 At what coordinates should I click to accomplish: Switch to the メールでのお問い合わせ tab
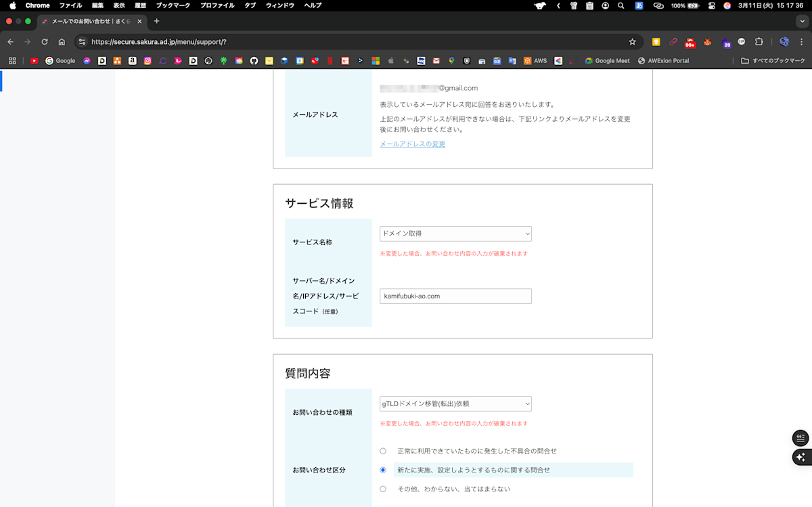point(88,21)
